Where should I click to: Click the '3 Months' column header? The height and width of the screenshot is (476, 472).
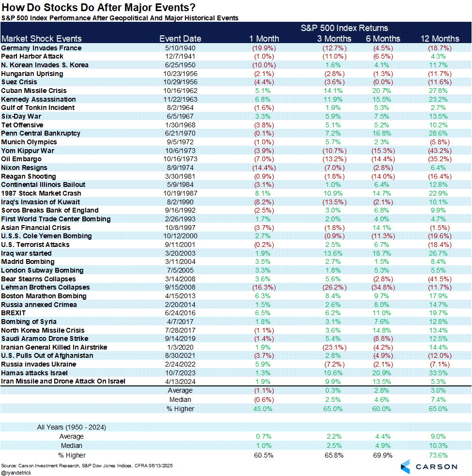pos(334,39)
